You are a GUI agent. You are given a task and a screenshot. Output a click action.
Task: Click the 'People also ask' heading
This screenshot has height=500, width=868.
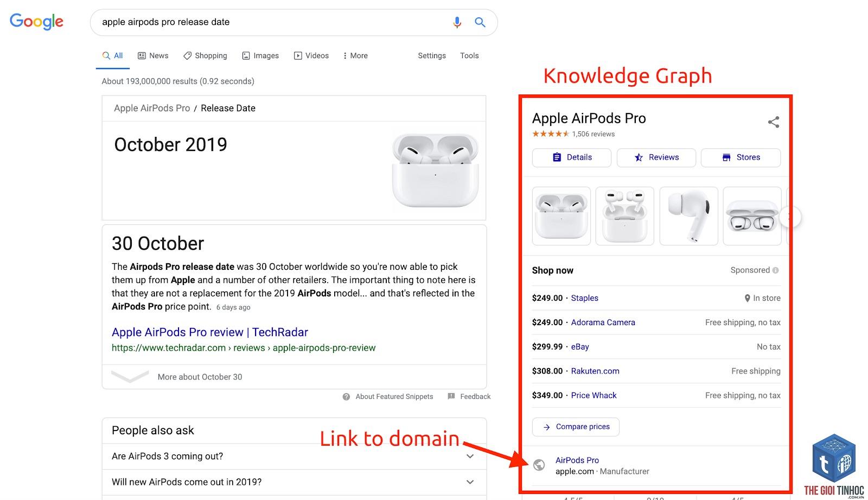(x=153, y=431)
